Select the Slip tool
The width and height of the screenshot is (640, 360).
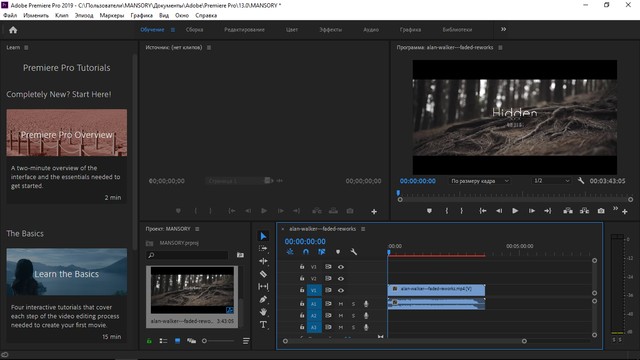pos(263,287)
